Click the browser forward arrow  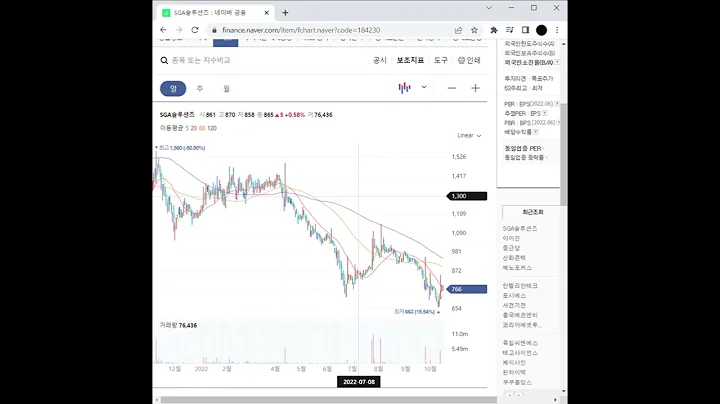179,30
